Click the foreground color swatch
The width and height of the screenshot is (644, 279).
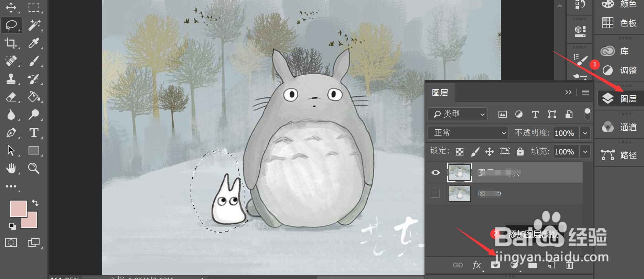(19, 209)
